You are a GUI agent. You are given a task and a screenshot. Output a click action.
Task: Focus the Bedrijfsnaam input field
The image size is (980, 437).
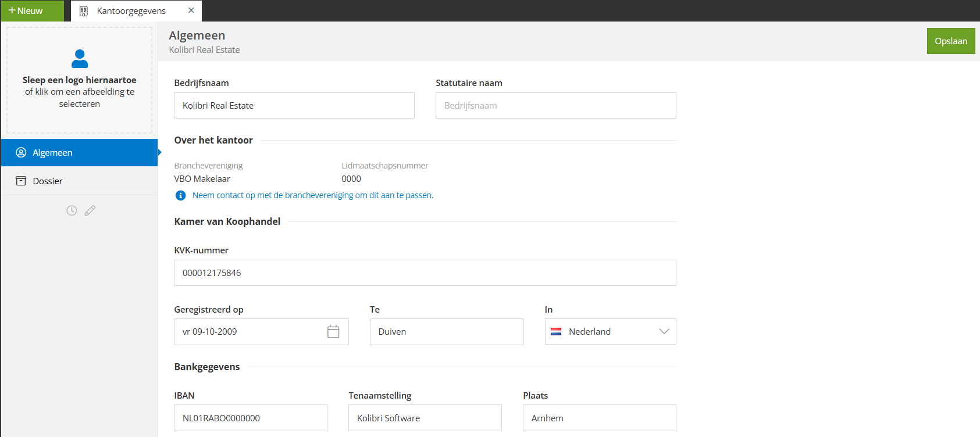click(294, 106)
